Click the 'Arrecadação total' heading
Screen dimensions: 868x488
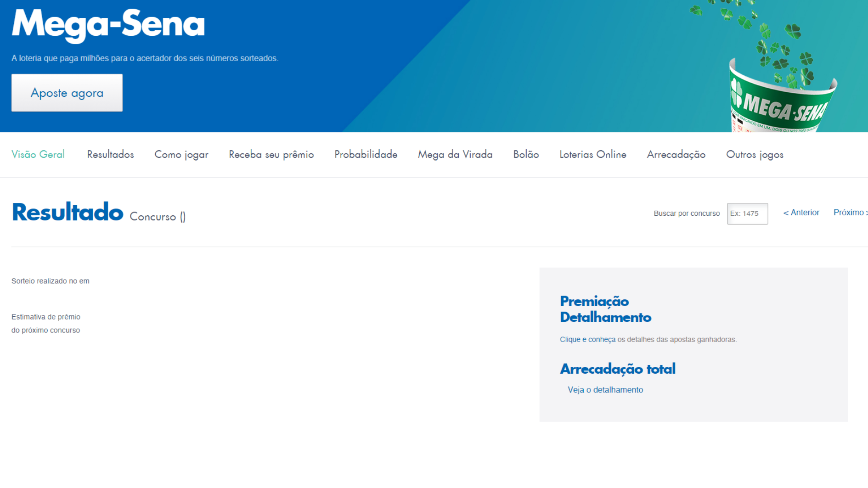[x=618, y=369]
